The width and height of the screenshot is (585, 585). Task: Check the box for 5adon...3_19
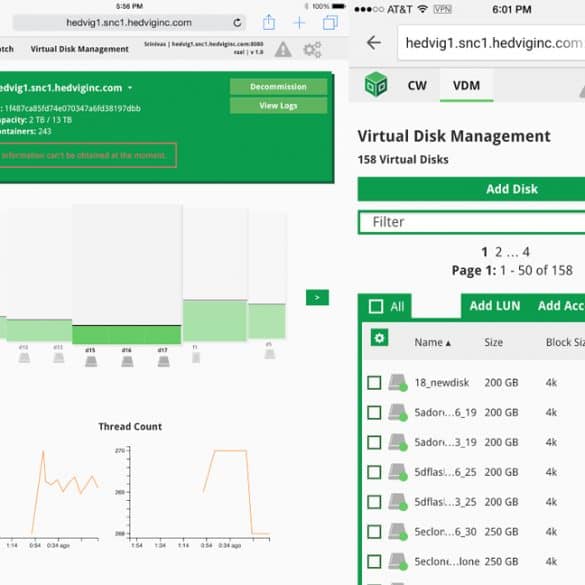click(374, 442)
